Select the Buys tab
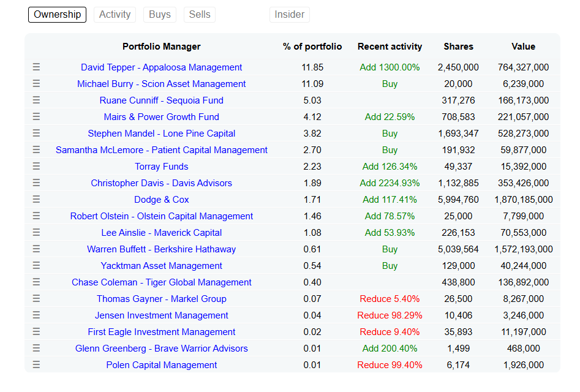 (160, 15)
